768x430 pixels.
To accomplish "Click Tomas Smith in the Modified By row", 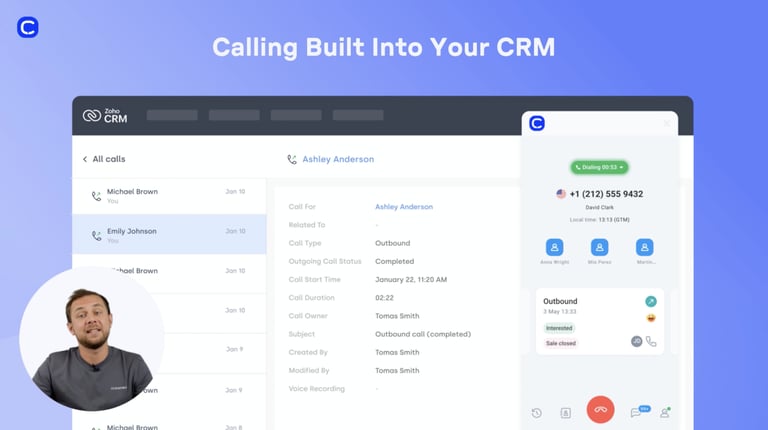I will (x=397, y=371).
